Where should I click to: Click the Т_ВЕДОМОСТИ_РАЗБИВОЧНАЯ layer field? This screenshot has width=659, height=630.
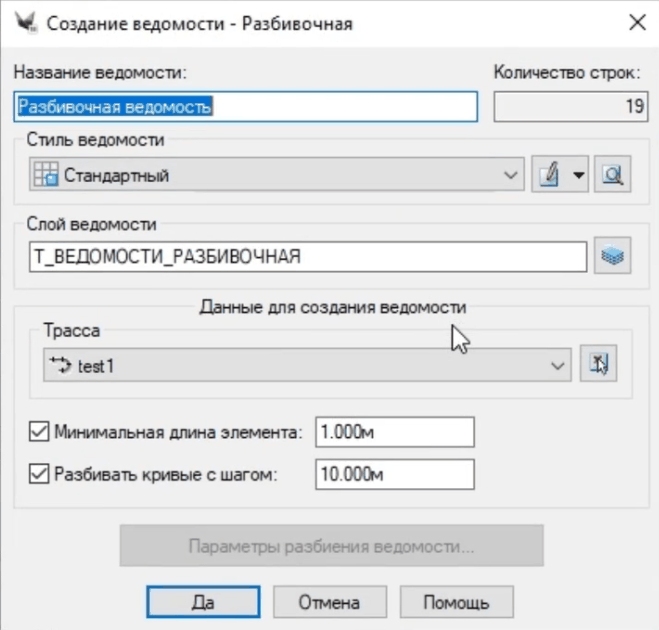[x=308, y=256]
